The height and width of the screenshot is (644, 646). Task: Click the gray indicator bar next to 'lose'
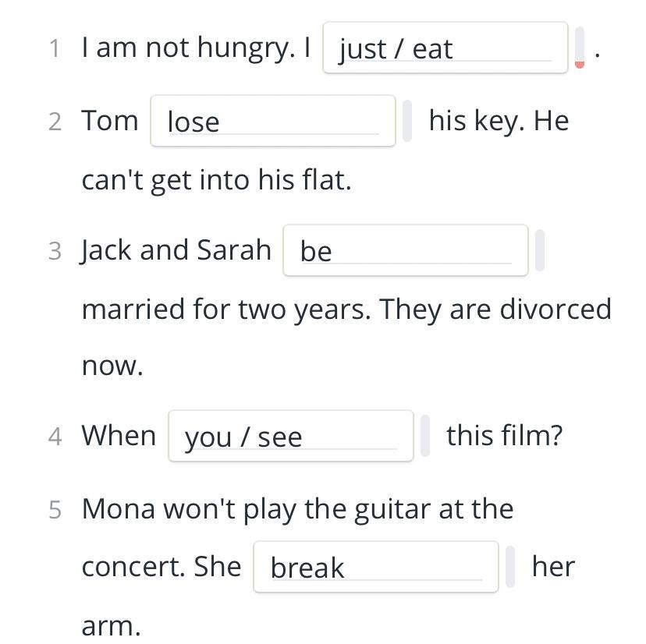pos(407,121)
